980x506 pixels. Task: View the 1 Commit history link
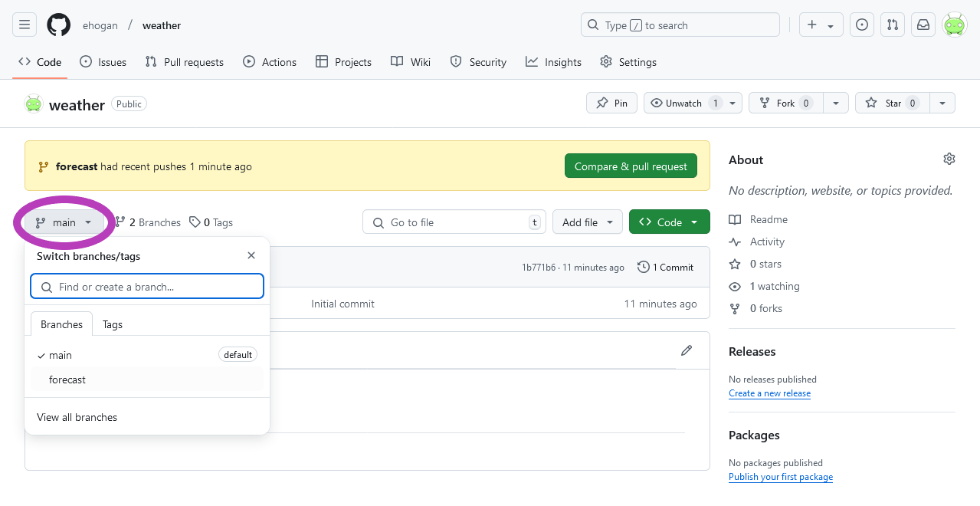pyautogui.click(x=665, y=268)
